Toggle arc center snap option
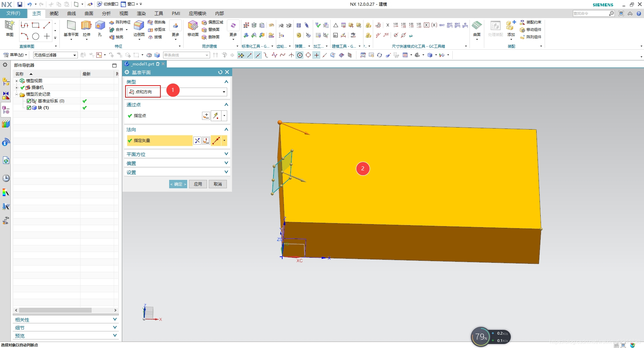This screenshot has width=644, height=348. (x=300, y=55)
